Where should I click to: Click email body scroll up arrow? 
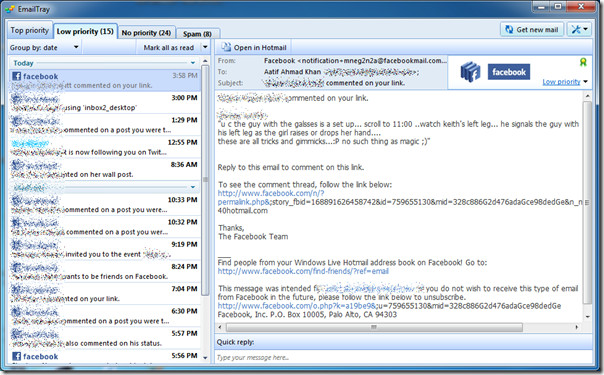587,95
